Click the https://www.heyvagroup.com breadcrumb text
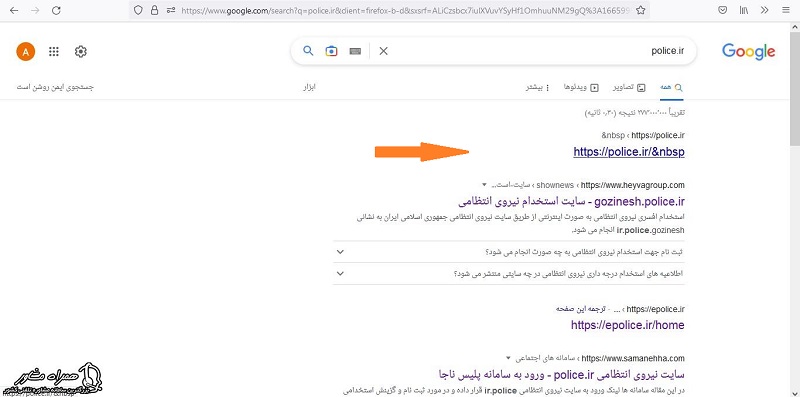This screenshot has height=397, width=800. [x=633, y=185]
